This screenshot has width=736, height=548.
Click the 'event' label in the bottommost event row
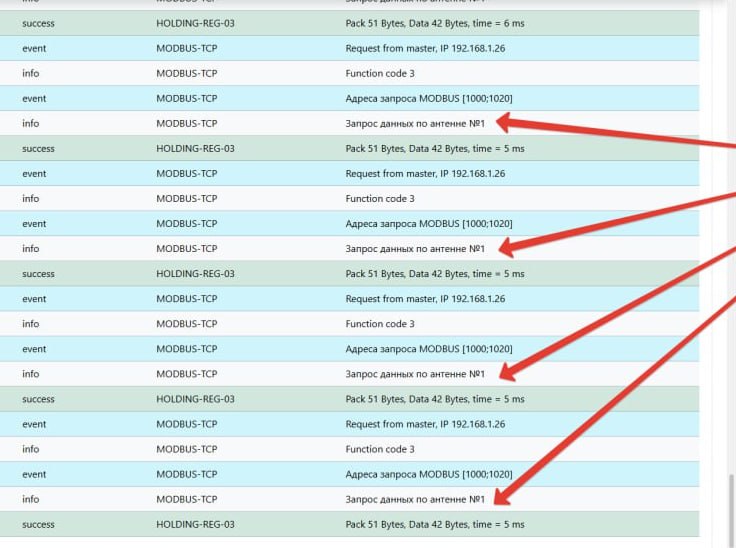pyautogui.click(x=34, y=474)
